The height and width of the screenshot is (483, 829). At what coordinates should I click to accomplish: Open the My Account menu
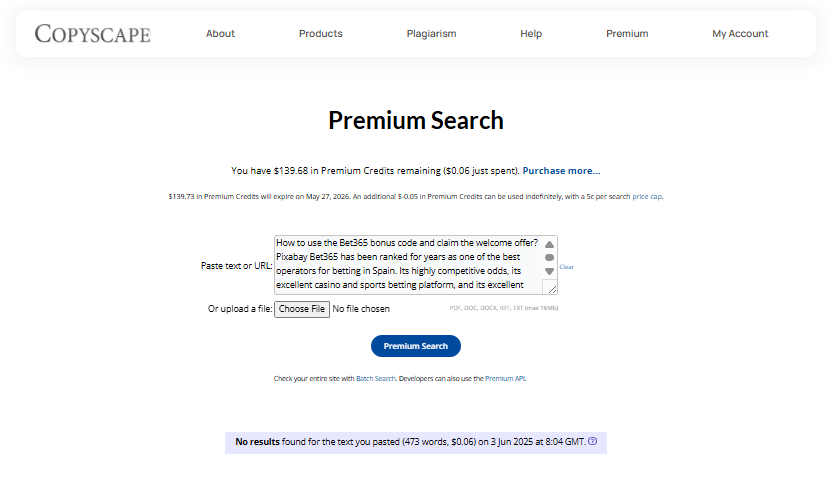pyautogui.click(x=740, y=33)
